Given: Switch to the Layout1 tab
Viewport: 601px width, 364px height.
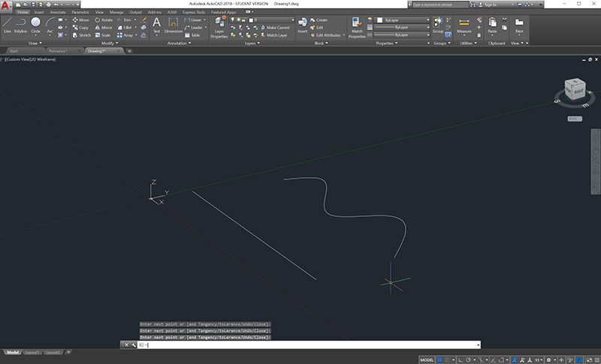Looking at the screenshot, I should point(32,352).
